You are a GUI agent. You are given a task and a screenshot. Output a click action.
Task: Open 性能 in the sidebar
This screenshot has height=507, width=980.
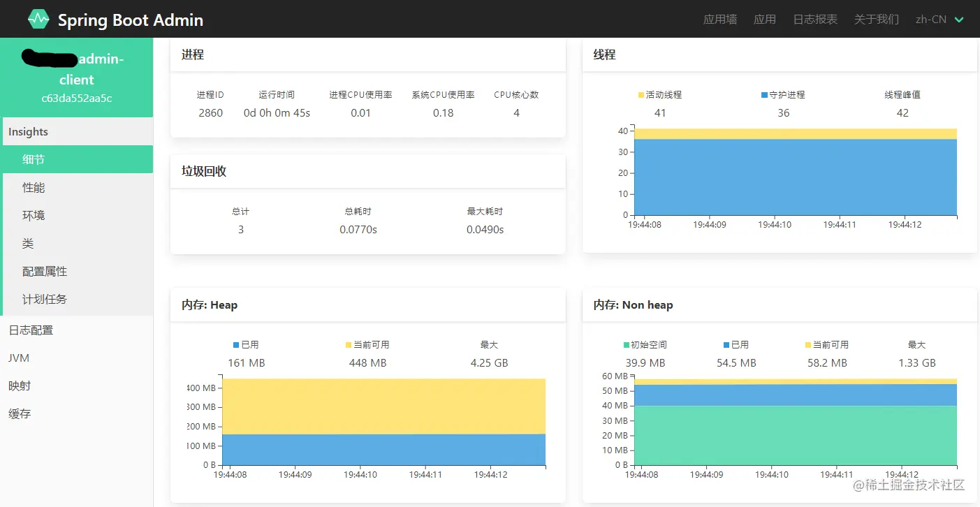[x=78, y=187]
